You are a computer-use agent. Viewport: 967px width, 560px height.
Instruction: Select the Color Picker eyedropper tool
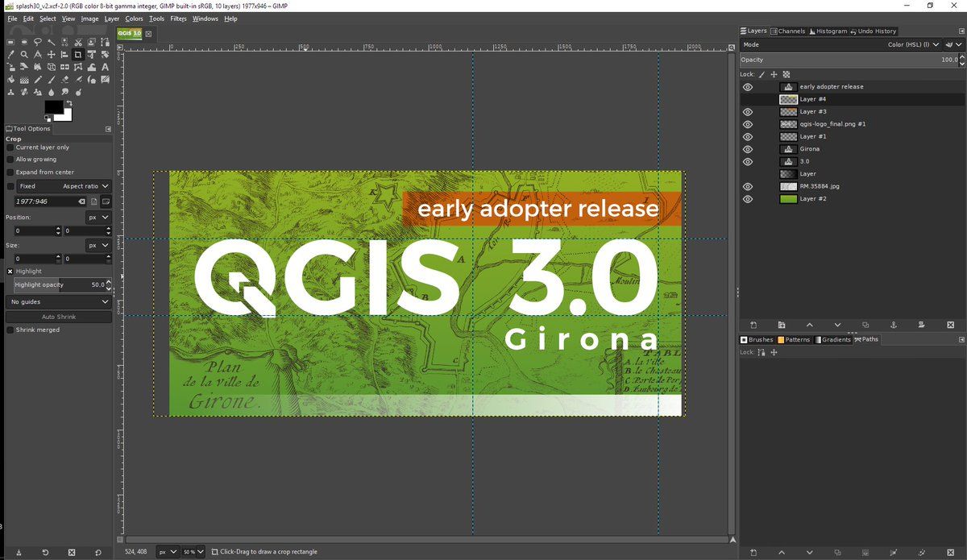[11, 55]
